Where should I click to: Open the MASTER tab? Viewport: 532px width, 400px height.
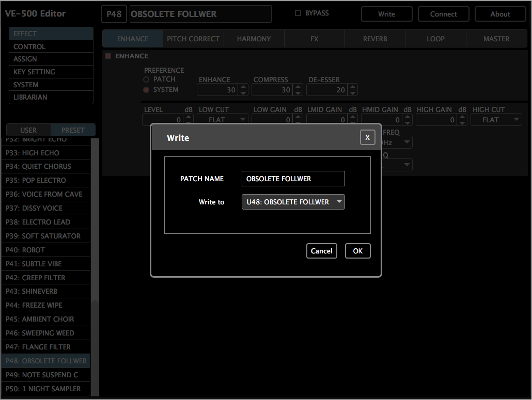coord(496,39)
